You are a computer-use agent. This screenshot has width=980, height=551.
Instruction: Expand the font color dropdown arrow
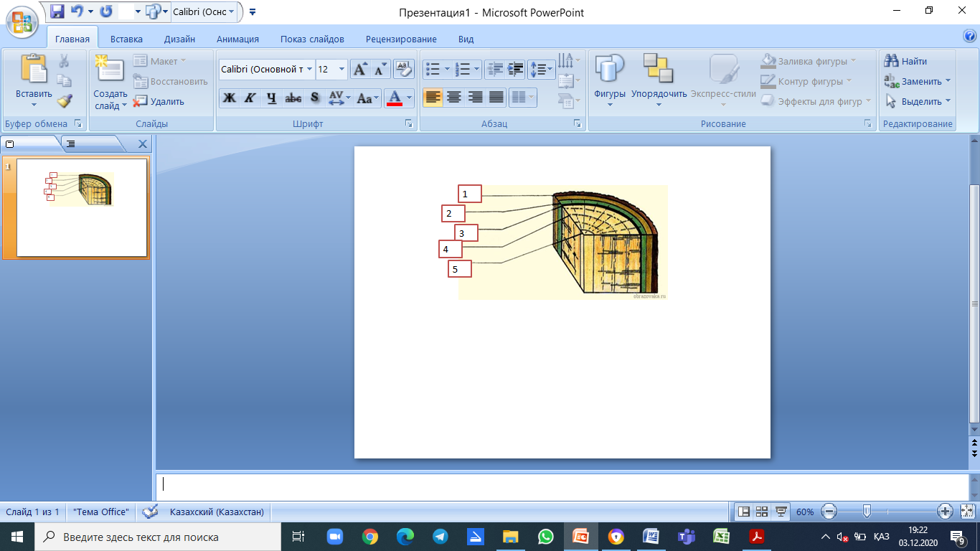point(410,98)
